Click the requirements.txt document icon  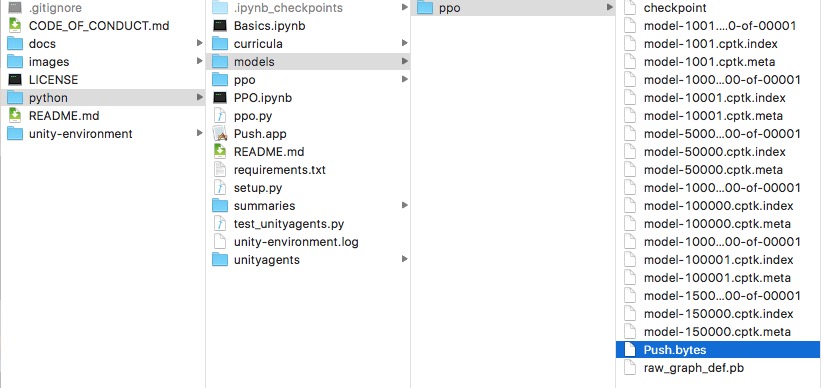point(220,170)
